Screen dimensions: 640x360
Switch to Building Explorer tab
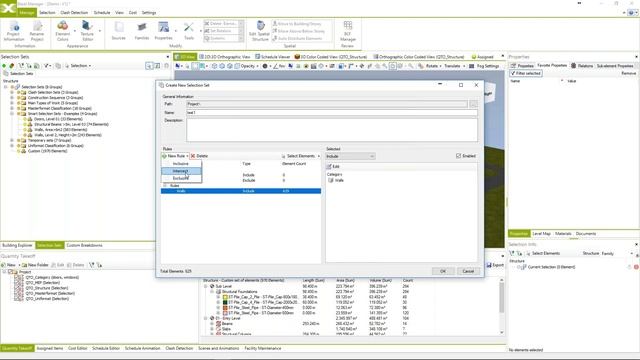point(17,245)
